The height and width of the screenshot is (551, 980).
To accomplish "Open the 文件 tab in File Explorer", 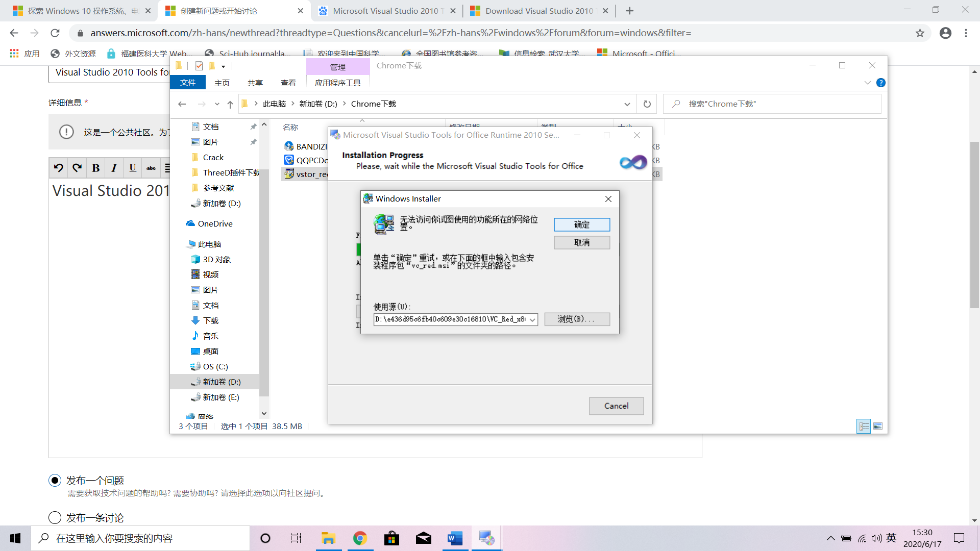I will (x=188, y=83).
